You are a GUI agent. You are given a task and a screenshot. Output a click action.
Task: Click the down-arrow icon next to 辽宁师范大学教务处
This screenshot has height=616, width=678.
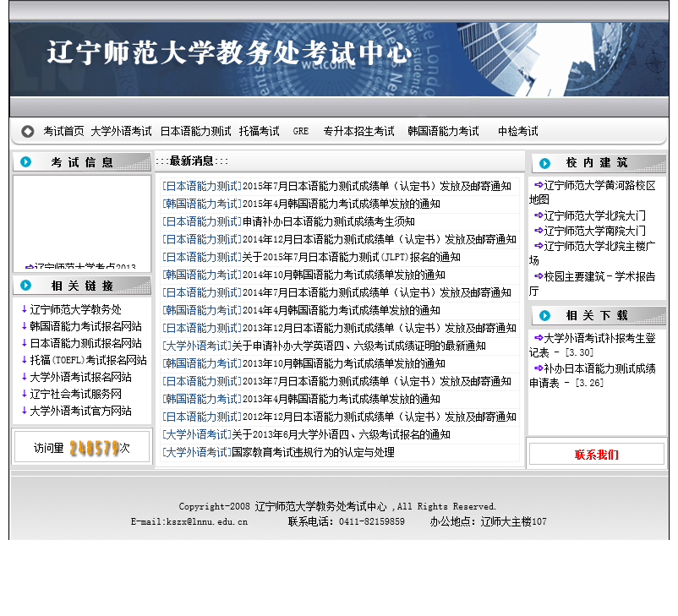(25, 309)
